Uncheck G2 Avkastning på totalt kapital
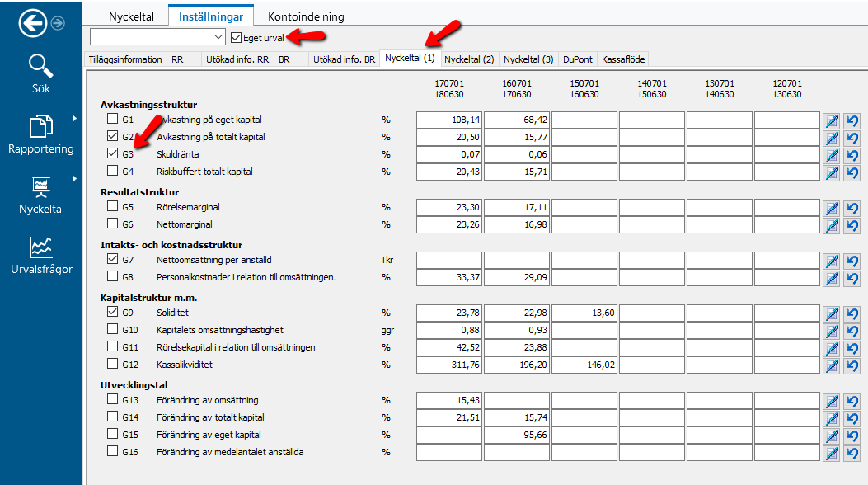 [x=112, y=135]
